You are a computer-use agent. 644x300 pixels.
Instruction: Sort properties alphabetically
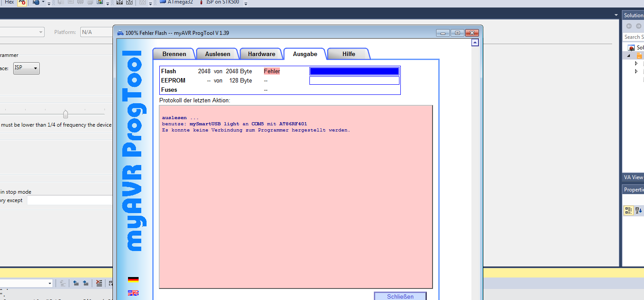639,210
